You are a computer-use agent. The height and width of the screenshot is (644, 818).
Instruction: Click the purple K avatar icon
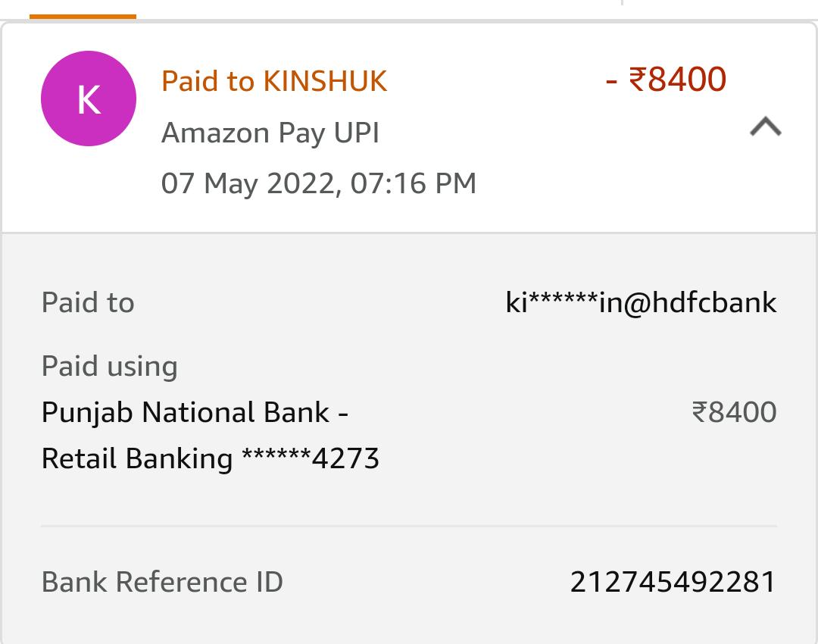tap(89, 98)
